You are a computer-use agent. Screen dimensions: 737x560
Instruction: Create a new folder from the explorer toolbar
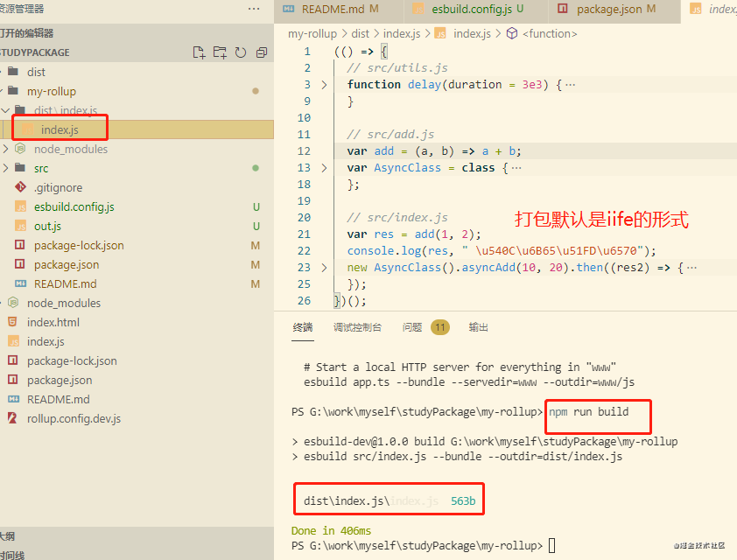(220, 52)
